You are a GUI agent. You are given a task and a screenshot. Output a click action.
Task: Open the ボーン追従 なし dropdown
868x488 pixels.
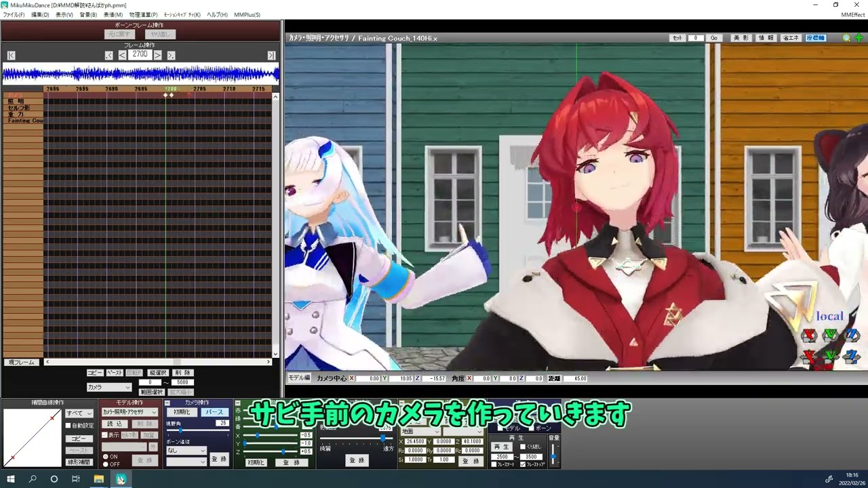point(186,450)
